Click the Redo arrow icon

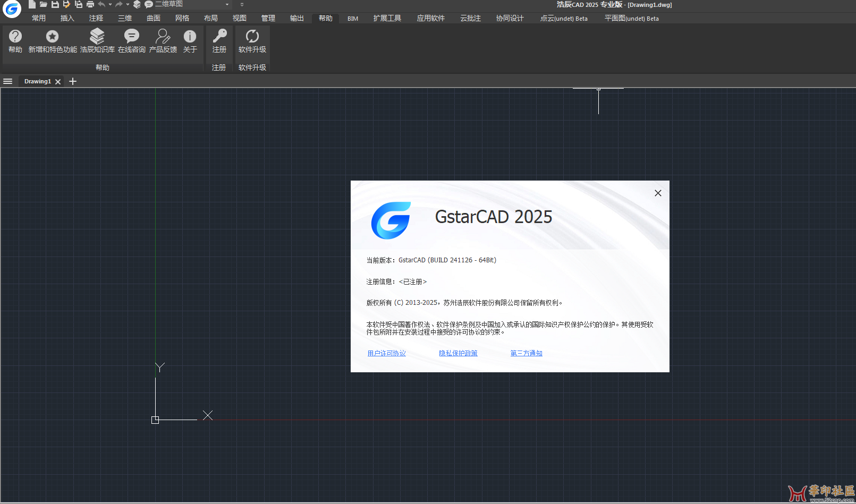(119, 4)
